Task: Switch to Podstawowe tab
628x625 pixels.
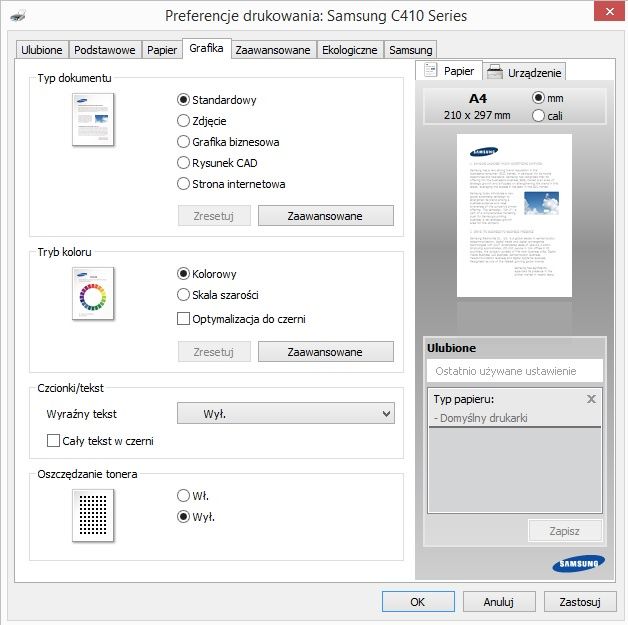Action: point(105,50)
